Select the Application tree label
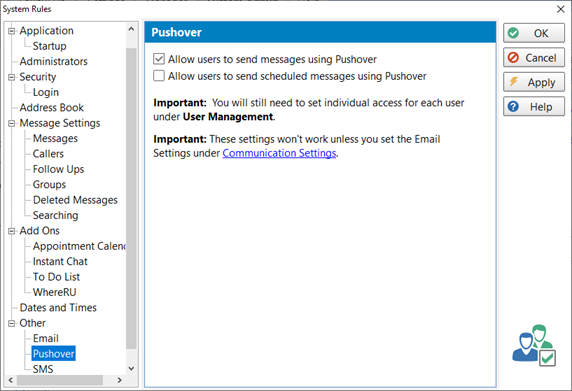 [46, 31]
